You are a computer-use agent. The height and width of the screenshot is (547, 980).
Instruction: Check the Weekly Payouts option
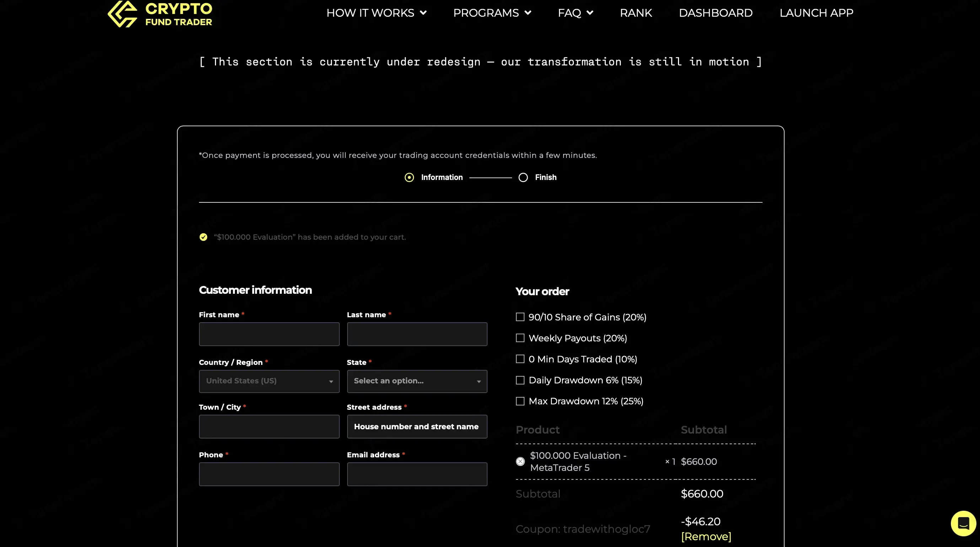pyautogui.click(x=520, y=338)
